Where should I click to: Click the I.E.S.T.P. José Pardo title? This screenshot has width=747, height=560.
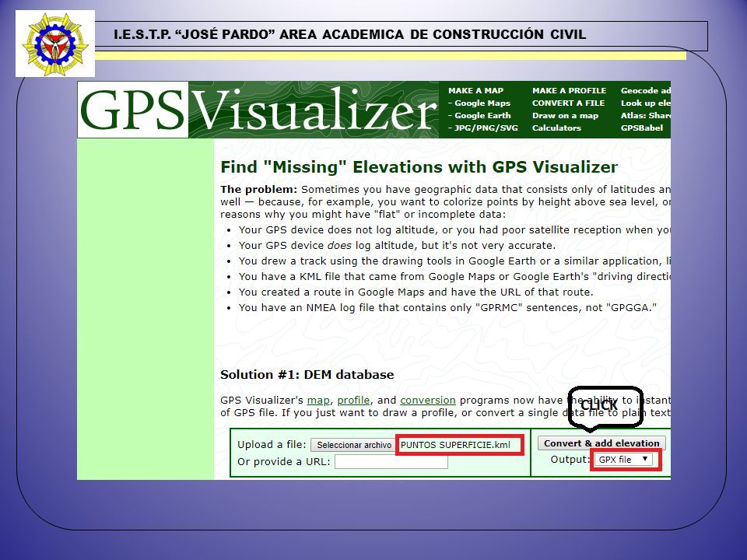coord(350,34)
